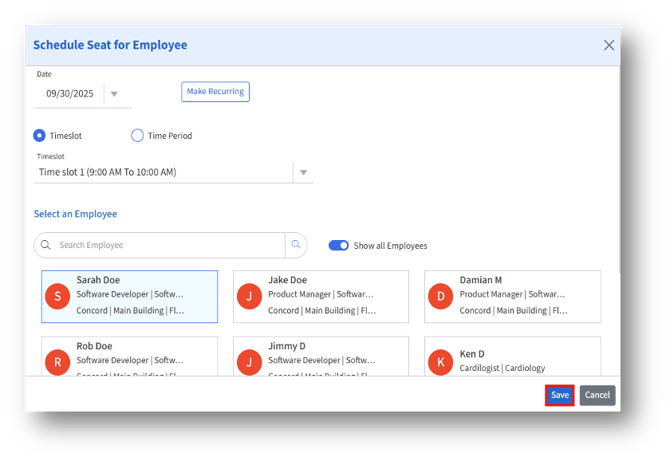Toggle the Show all Employees switch

(x=338, y=245)
